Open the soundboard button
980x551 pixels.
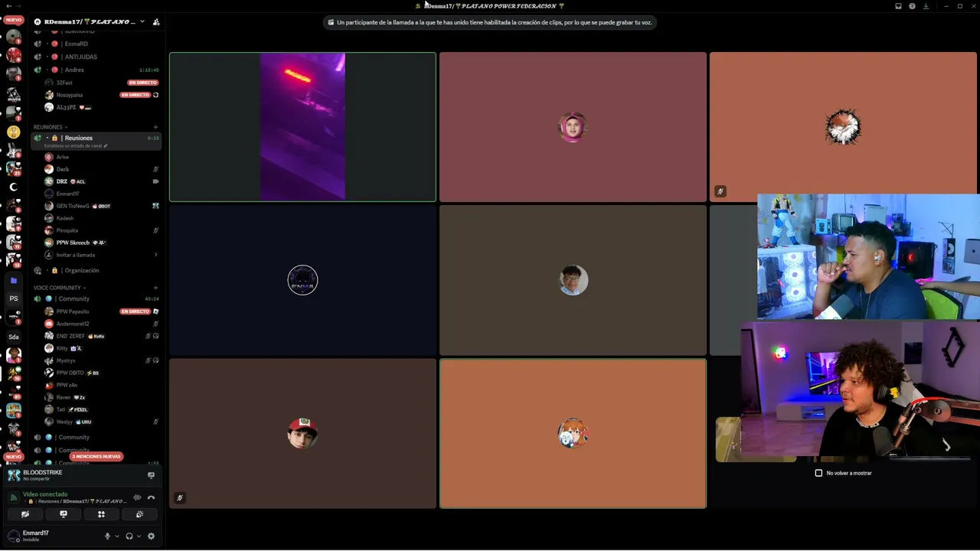139,514
